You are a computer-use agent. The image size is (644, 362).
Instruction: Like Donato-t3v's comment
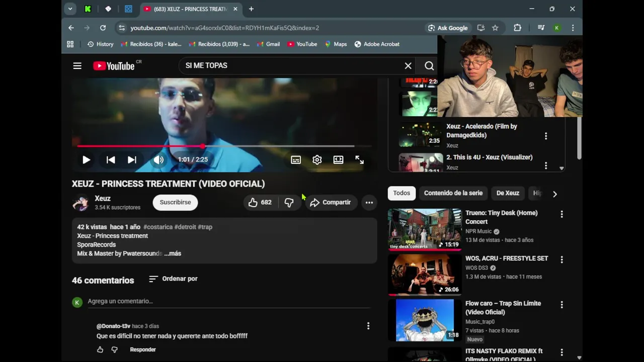(x=100, y=349)
